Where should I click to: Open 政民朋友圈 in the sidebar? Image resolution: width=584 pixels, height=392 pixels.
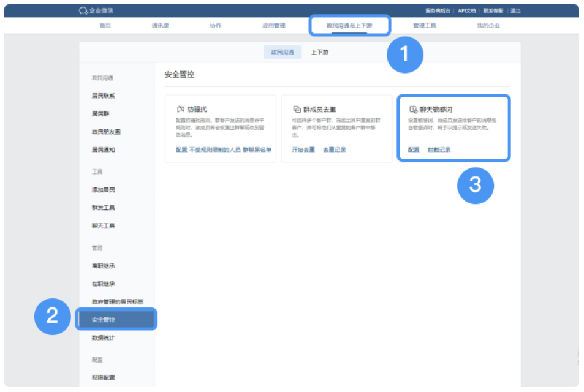coord(106,132)
